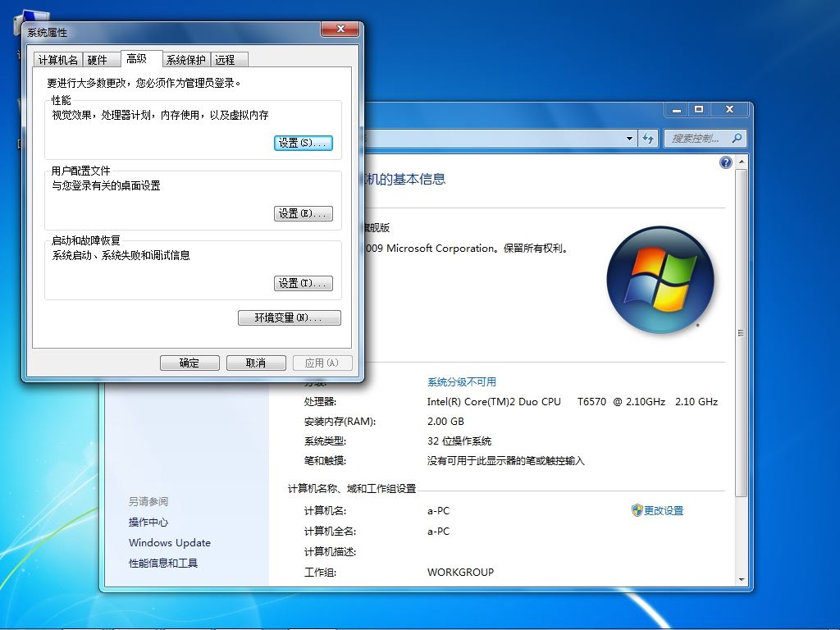The height and width of the screenshot is (630, 840).
Task: Confirm with the 确定 button
Action: click(x=189, y=363)
